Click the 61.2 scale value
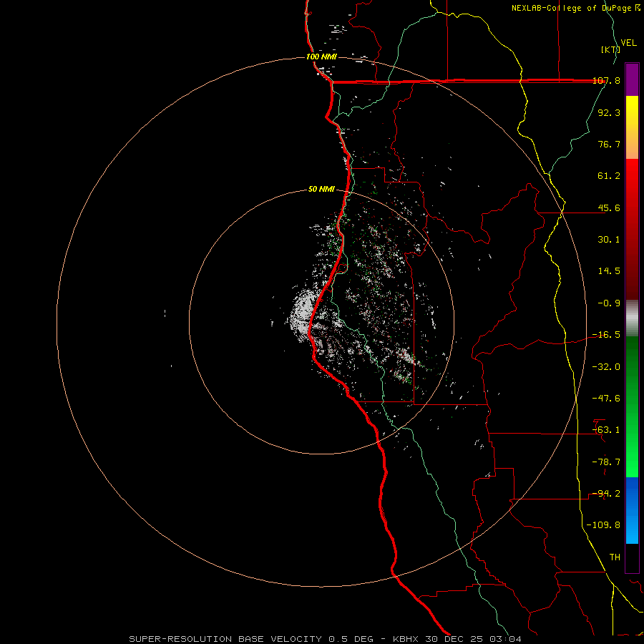This screenshot has height=644, width=644. [609, 175]
